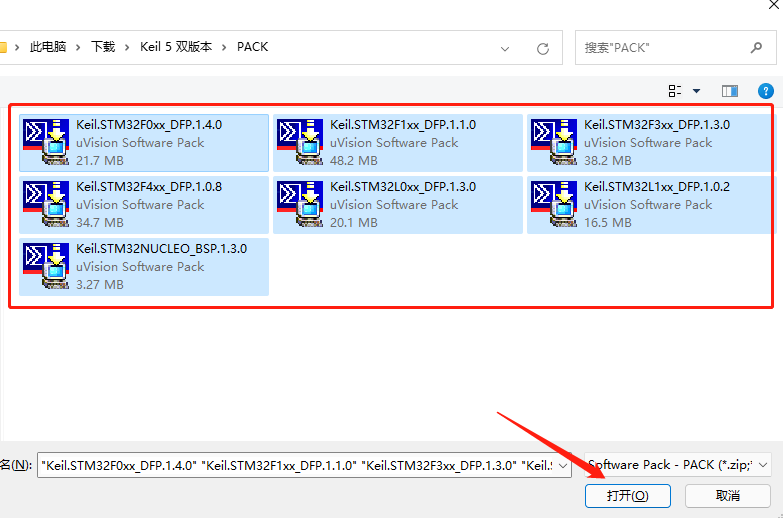Select Keil.STM32L1xx_DFP.1.0.2 pack icon
The image size is (783, 518).
coord(554,204)
